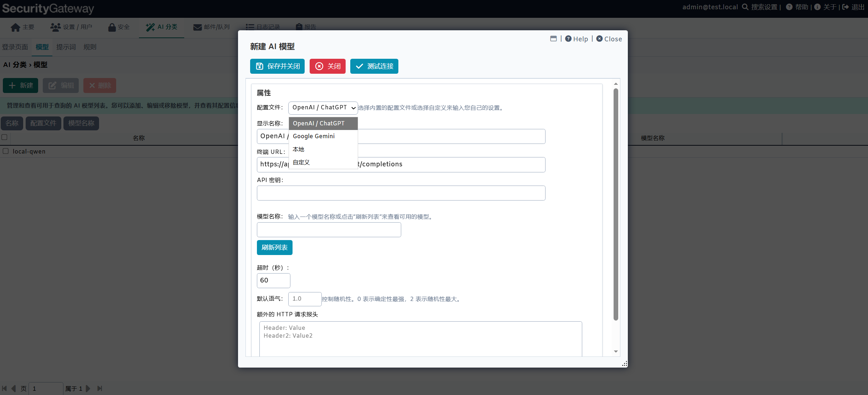The image size is (868, 395).
Task: Click the 保存并关闭 save button
Action: pos(277,66)
